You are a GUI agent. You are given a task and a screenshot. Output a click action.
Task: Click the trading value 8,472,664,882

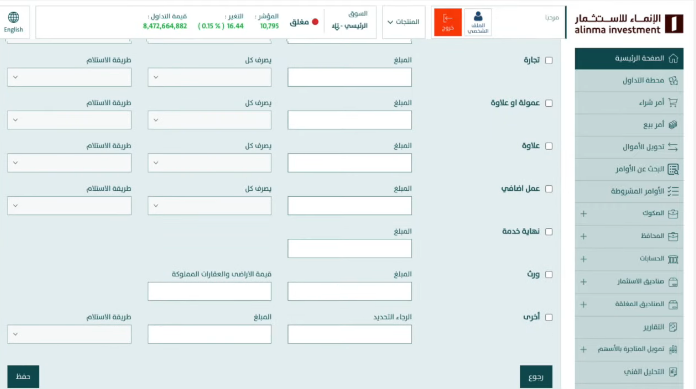(x=165, y=26)
